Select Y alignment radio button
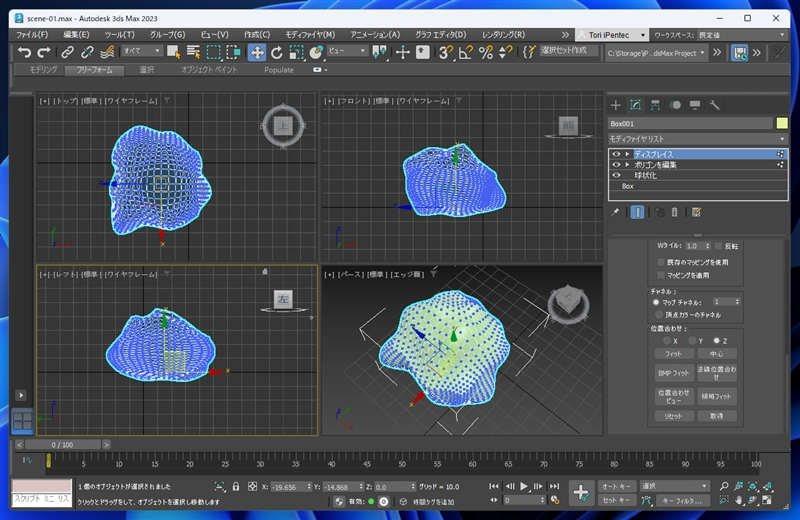The image size is (800, 520). point(692,340)
